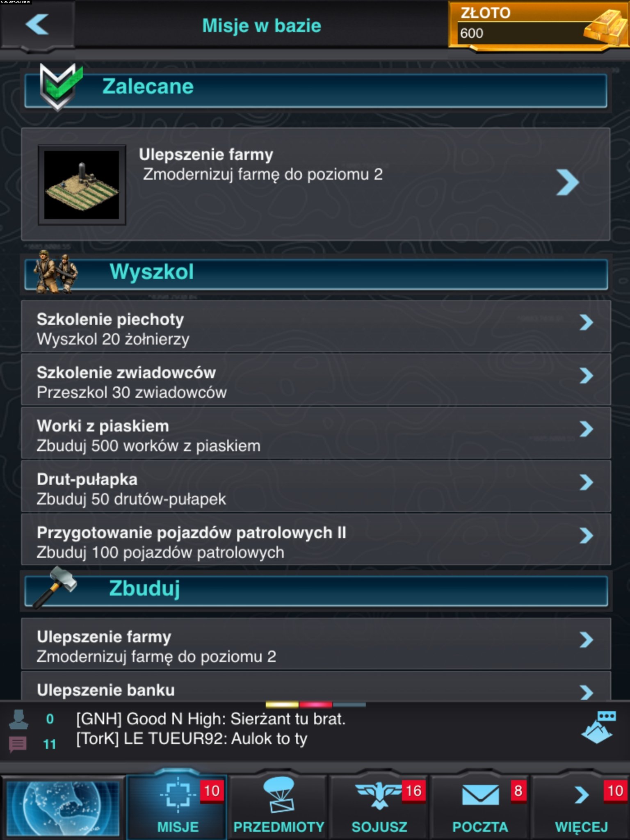Image resolution: width=630 pixels, height=840 pixels.
Task: Click the farm thumbnail in Zalecane
Action: click(x=82, y=185)
